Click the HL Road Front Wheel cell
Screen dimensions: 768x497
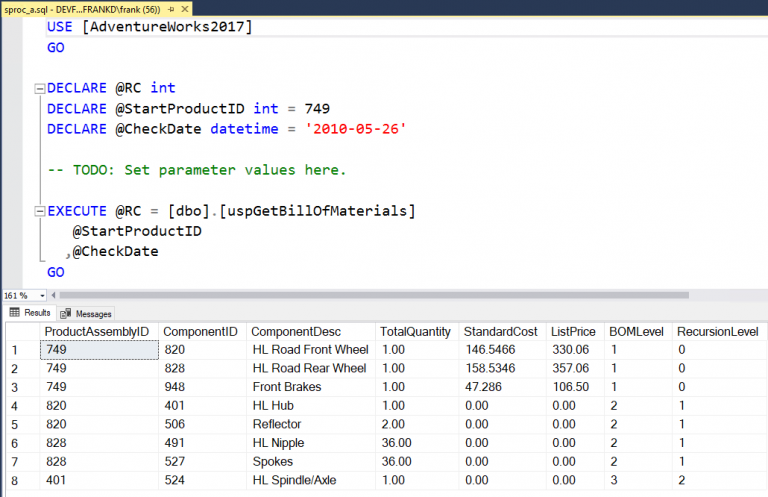tap(310, 350)
